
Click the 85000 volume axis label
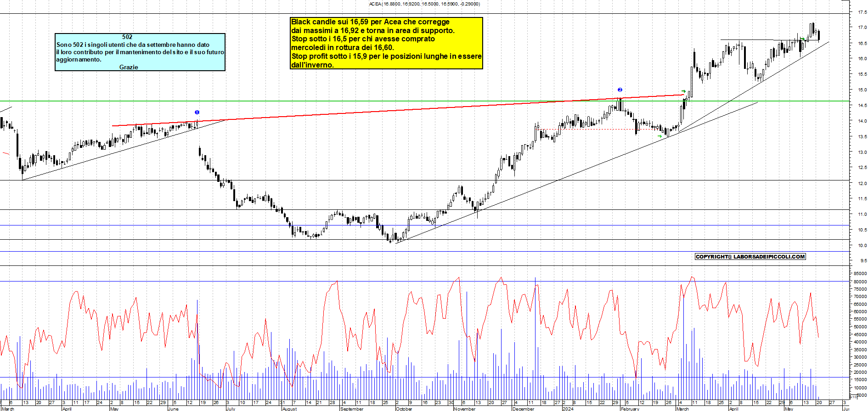click(860, 274)
